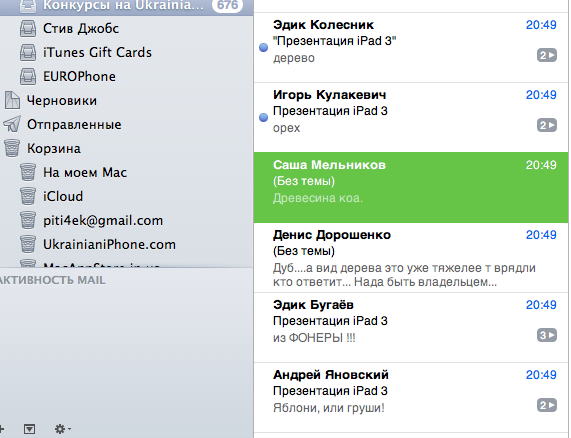Open message from Игорь Кулакевич

(411, 117)
